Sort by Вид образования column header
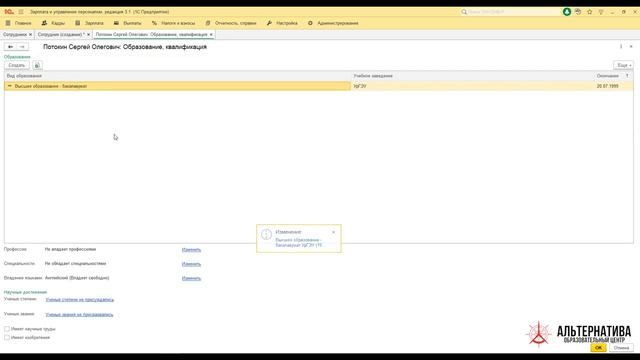Viewport: 640px width, 360px height. click(x=178, y=76)
